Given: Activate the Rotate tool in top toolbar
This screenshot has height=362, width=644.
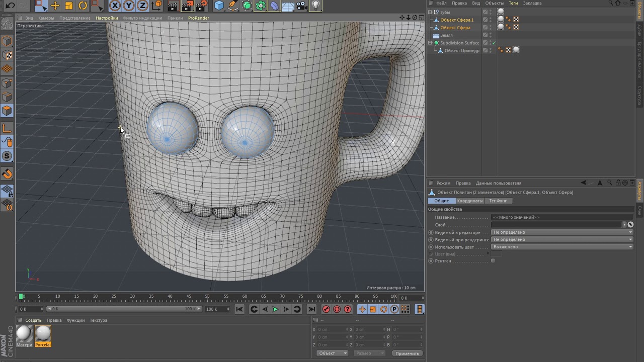Looking at the screenshot, I should coord(83,6).
